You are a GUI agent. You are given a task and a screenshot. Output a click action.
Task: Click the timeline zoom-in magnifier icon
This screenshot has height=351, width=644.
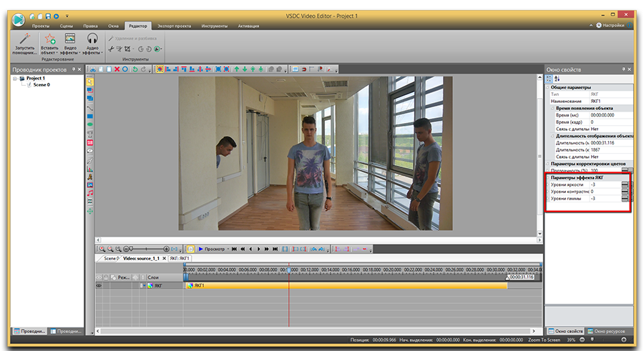pos(102,249)
